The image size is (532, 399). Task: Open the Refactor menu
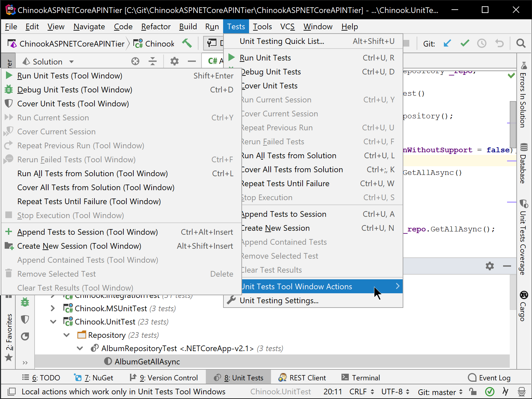[x=156, y=27]
